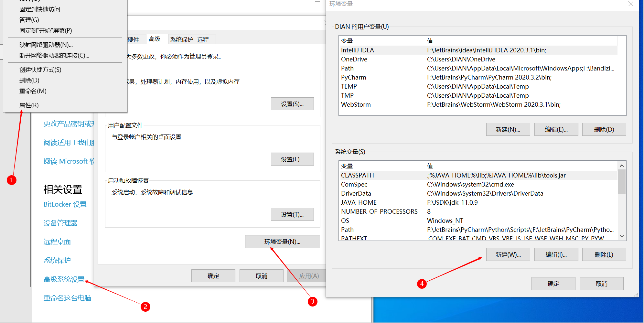Click 固定到"开始"屏幕(P) menu entry

(x=46, y=30)
